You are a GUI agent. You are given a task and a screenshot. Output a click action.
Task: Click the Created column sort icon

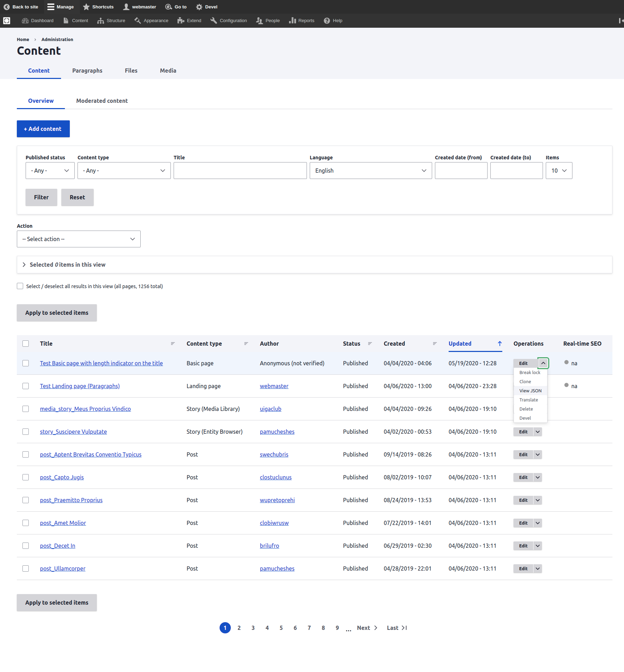(435, 344)
